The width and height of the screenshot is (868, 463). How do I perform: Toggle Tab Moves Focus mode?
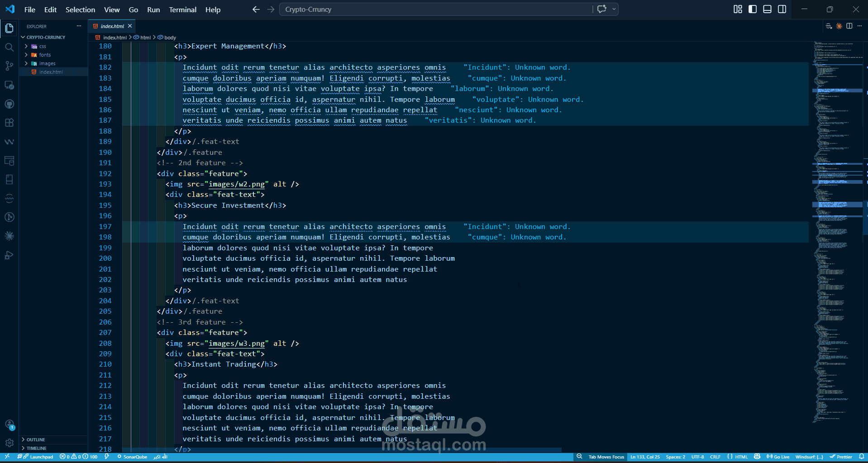pyautogui.click(x=606, y=457)
